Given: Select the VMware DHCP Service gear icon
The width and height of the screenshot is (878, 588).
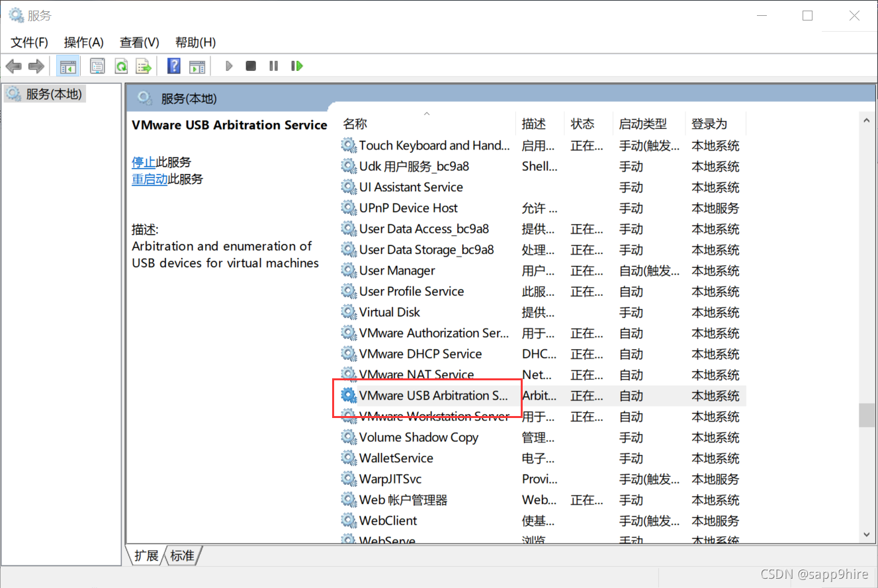Looking at the screenshot, I should (349, 354).
